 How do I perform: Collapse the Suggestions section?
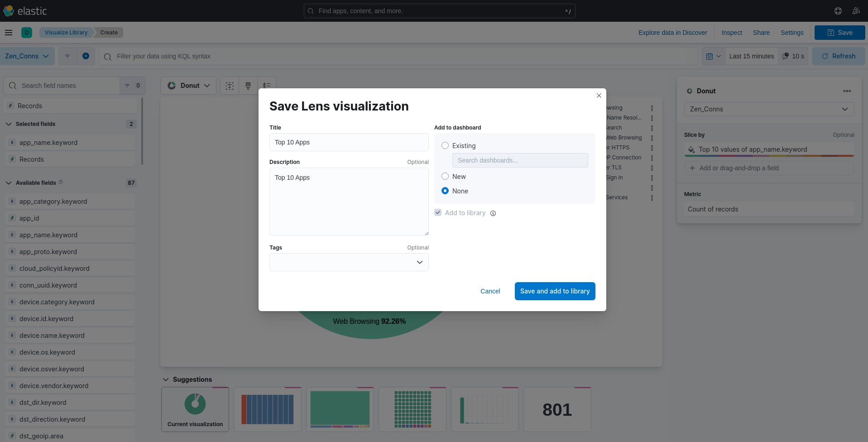click(x=166, y=380)
